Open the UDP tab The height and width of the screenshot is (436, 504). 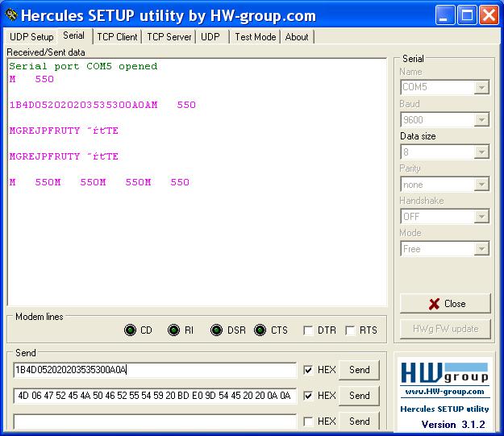click(x=210, y=37)
